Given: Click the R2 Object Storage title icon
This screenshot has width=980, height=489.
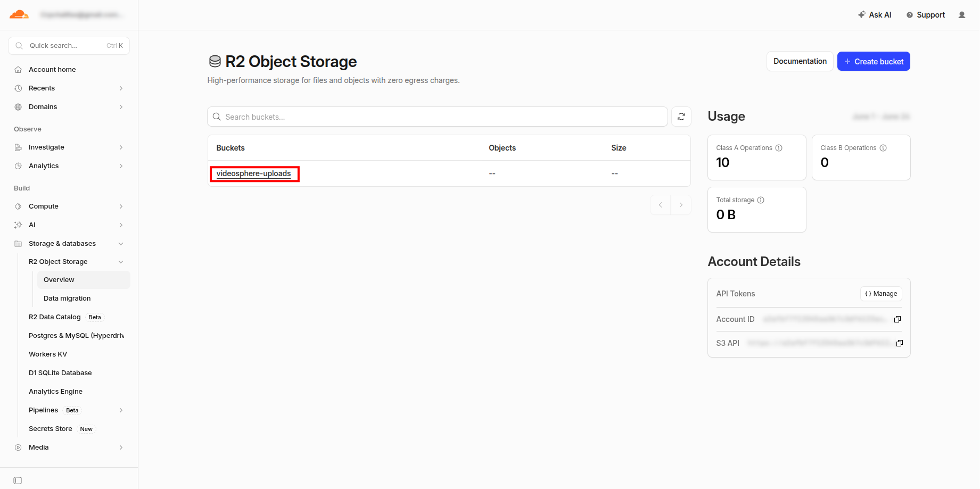Looking at the screenshot, I should click(x=215, y=62).
